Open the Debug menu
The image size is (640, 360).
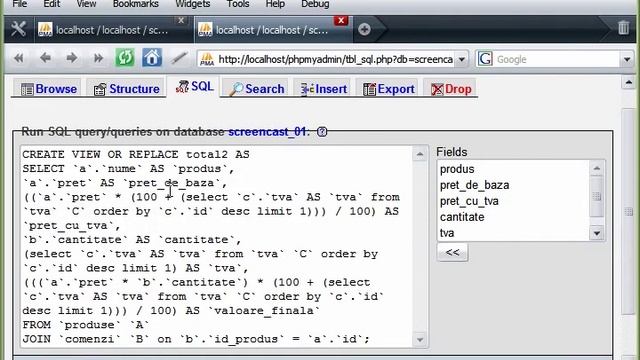point(315,4)
